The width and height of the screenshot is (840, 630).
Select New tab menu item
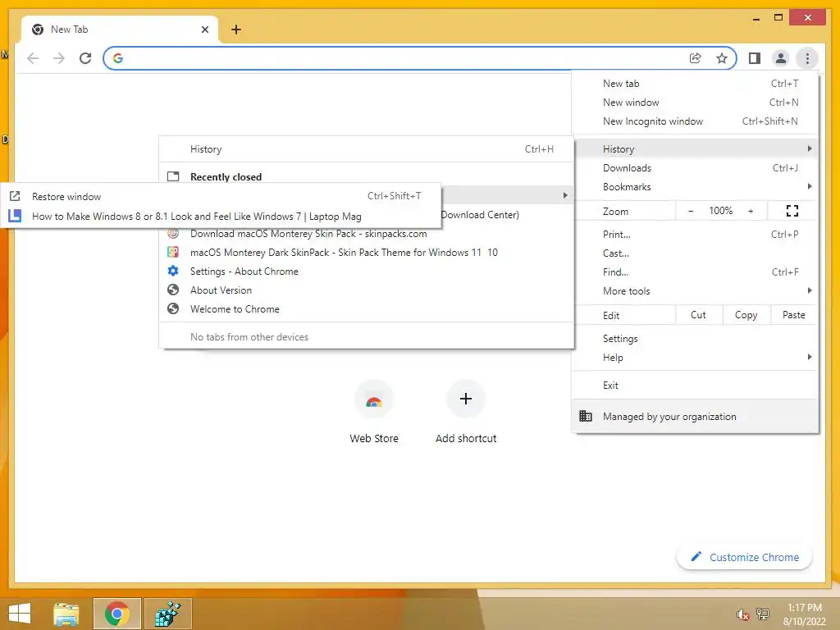click(695, 84)
